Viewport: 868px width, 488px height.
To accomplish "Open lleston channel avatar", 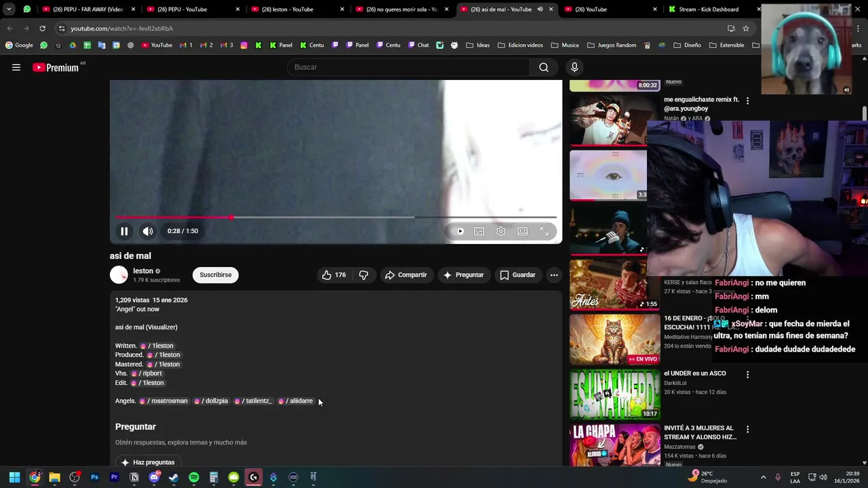I will (x=119, y=274).
